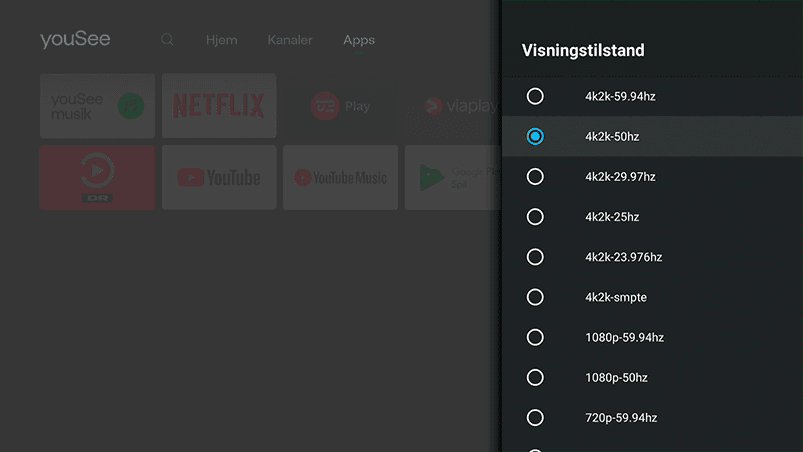The width and height of the screenshot is (803, 452).
Task: Select the 4k2k-23.976hz option
Action: [x=535, y=257]
